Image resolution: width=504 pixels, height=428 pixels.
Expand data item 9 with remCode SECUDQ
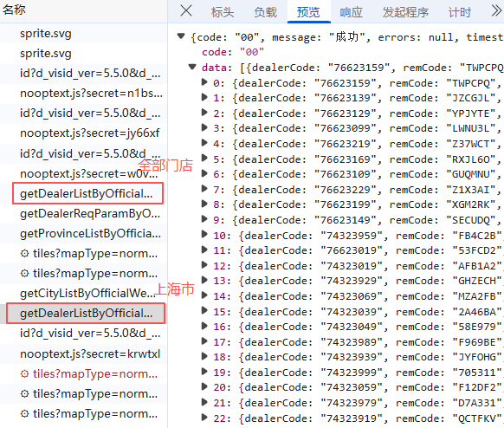point(204,219)
